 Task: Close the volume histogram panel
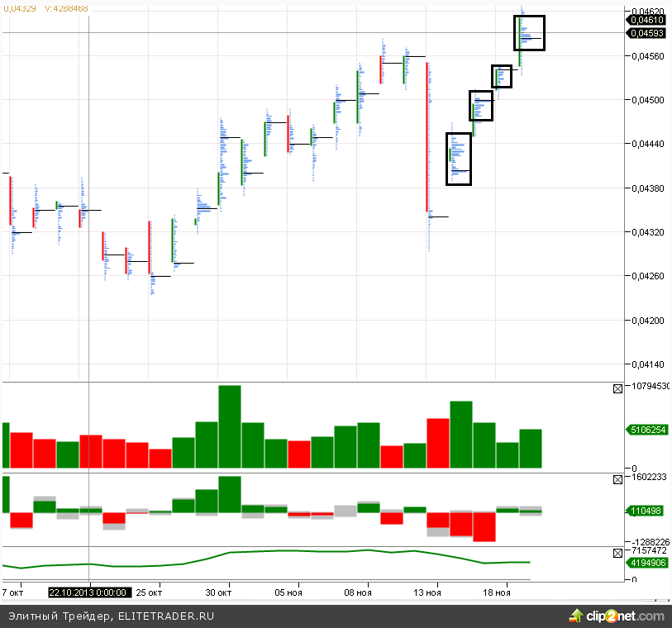click(617, 389)
